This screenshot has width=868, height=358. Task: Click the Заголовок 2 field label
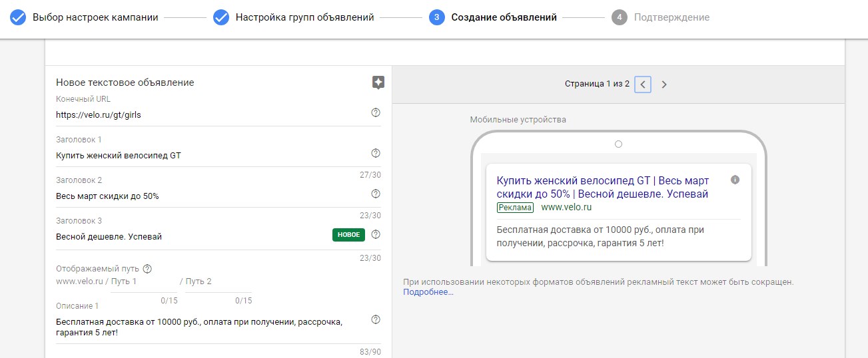click(79, 180)
